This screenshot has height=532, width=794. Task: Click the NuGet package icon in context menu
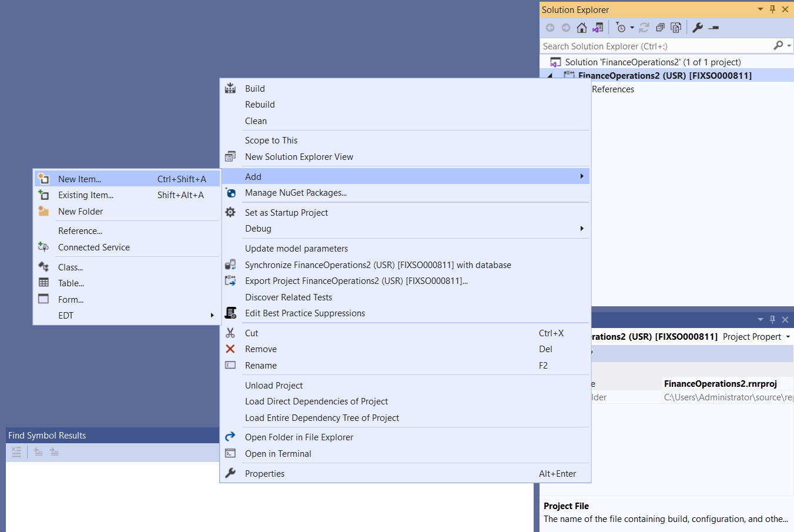coord(230,193)
